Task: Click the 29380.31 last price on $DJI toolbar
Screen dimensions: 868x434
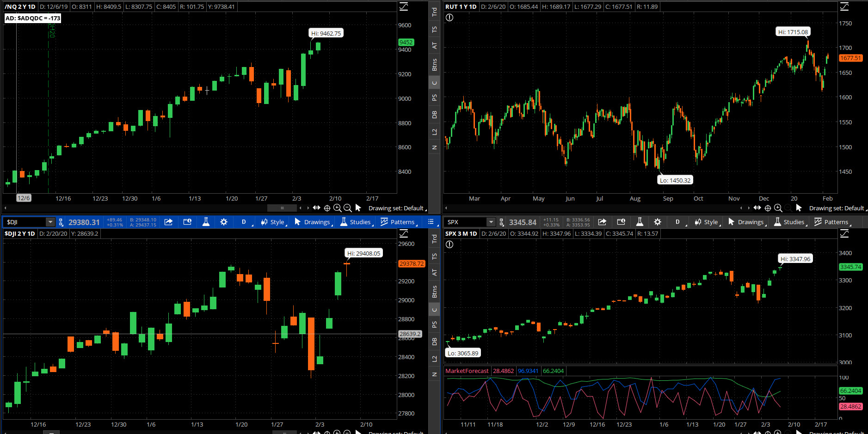Action: [84, 222]
